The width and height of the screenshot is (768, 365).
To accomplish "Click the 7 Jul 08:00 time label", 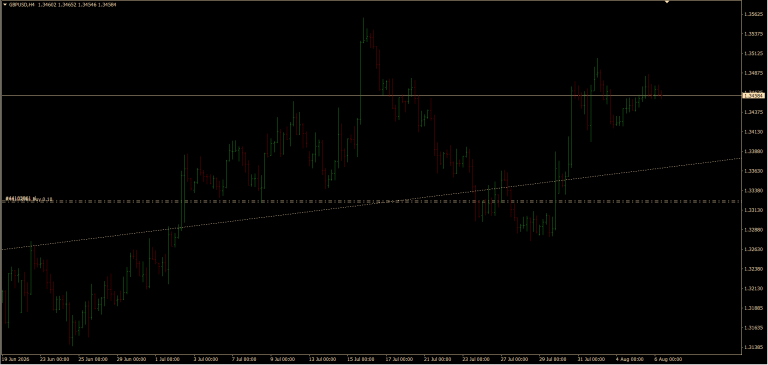I will [x=244, y=359].
